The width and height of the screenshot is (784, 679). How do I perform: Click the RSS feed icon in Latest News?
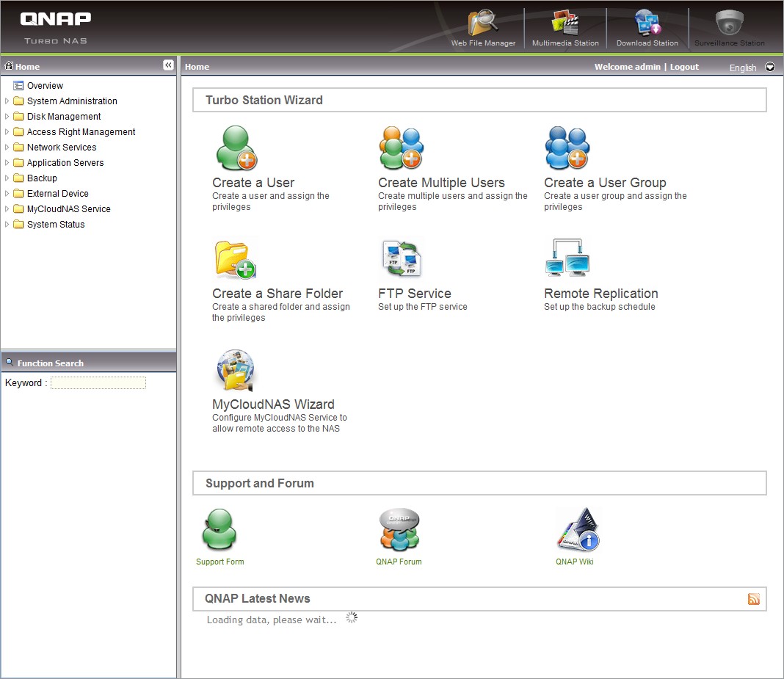click(754, 599)
